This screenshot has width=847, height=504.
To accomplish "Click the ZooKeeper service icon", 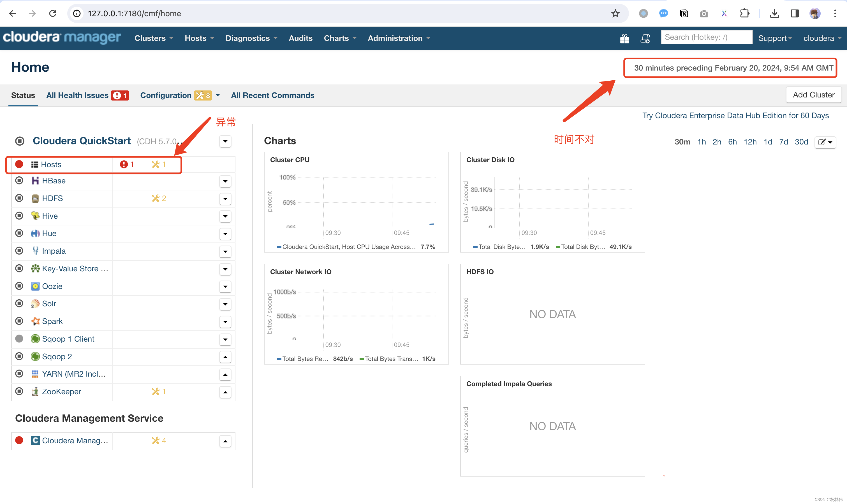I will click(x=35, y=392).
